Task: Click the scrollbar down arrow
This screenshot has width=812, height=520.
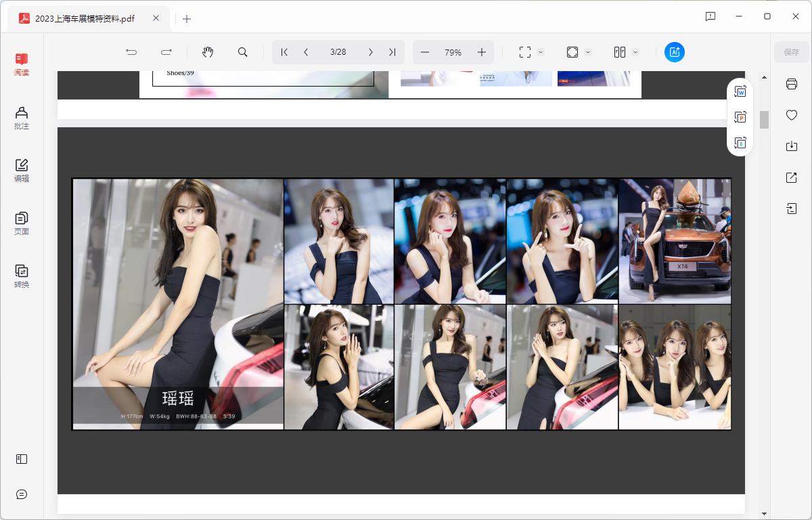Action: tap(765, 514)
